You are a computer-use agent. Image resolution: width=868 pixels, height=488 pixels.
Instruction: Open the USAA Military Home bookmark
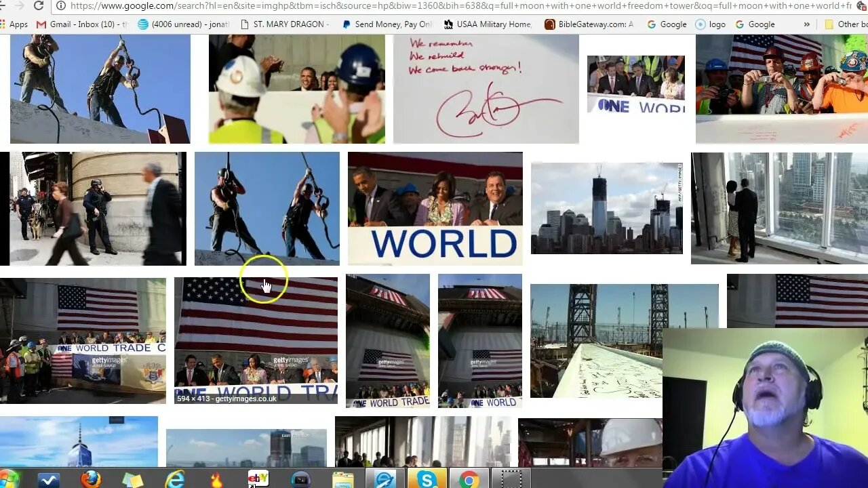coord(488,24)
